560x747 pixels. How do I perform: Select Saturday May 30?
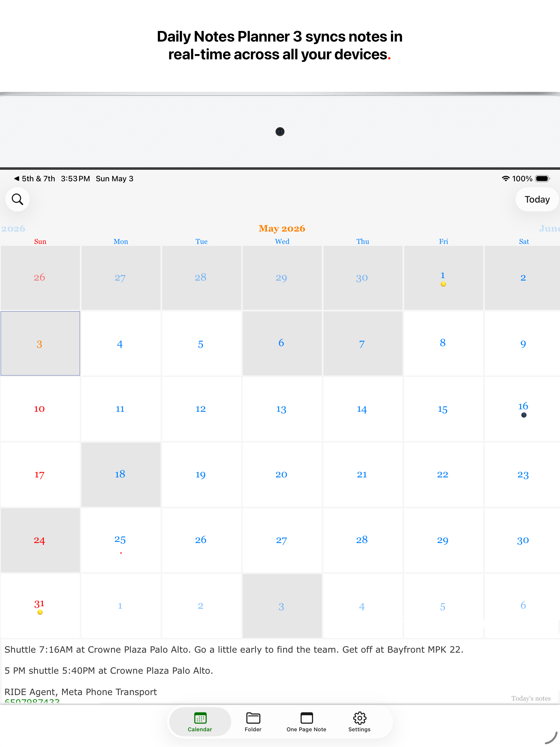(x=523, y=540)
